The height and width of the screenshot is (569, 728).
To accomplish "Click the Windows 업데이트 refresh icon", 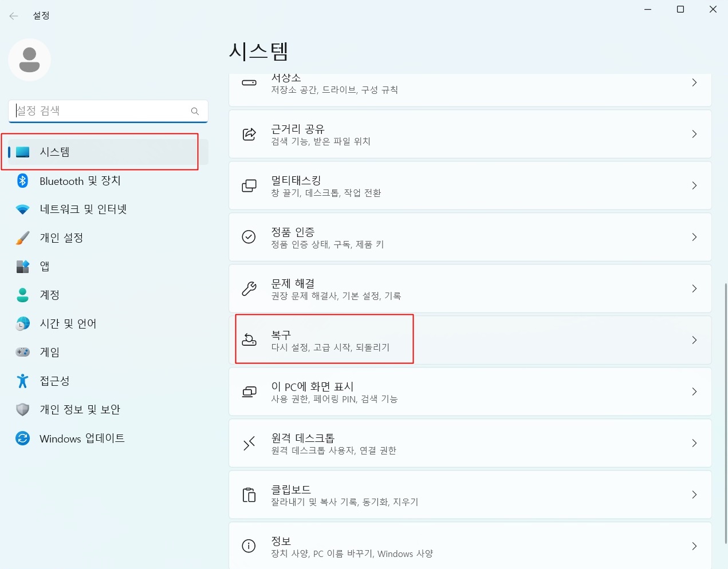I will 22,438.
